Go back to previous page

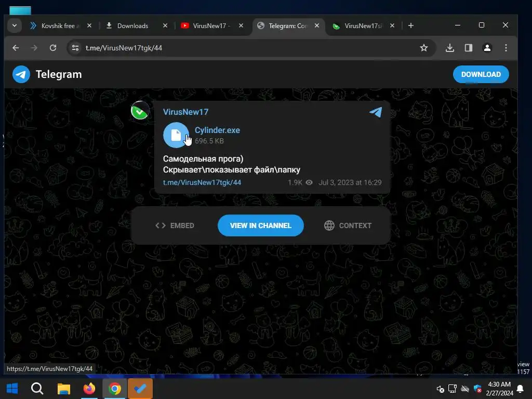[16, 48]
